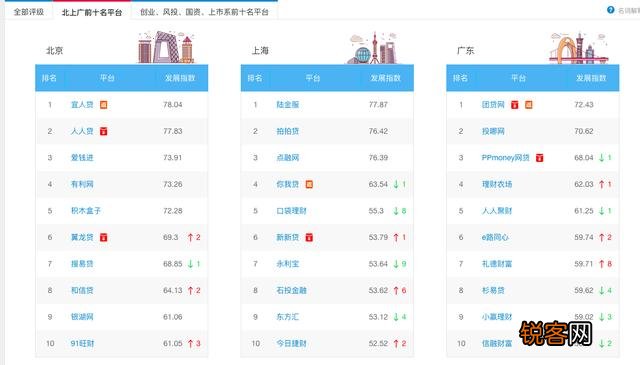Screen dimensions: 640x365
Task: Open the 陆金服 platform link
Action: click(288, 105)
